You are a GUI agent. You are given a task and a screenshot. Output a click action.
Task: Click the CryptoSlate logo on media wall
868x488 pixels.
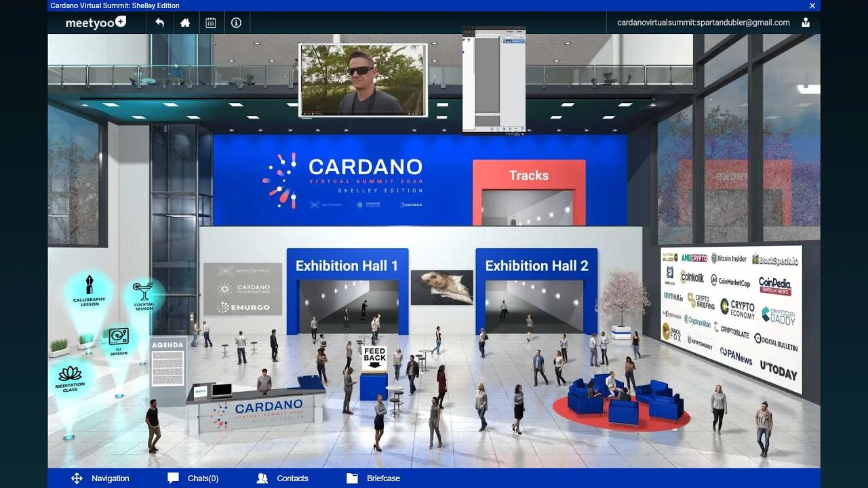point(732,330)
